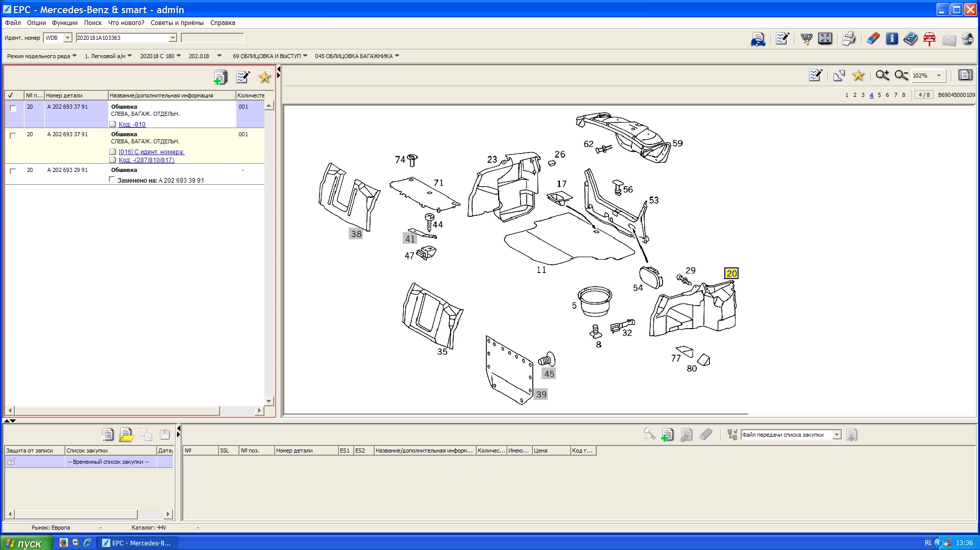This screenshot has height=550, width=980.
Task: Tick the small box beside 'Код: -810'
Action: pyautogui.click(x=113, y=124)
